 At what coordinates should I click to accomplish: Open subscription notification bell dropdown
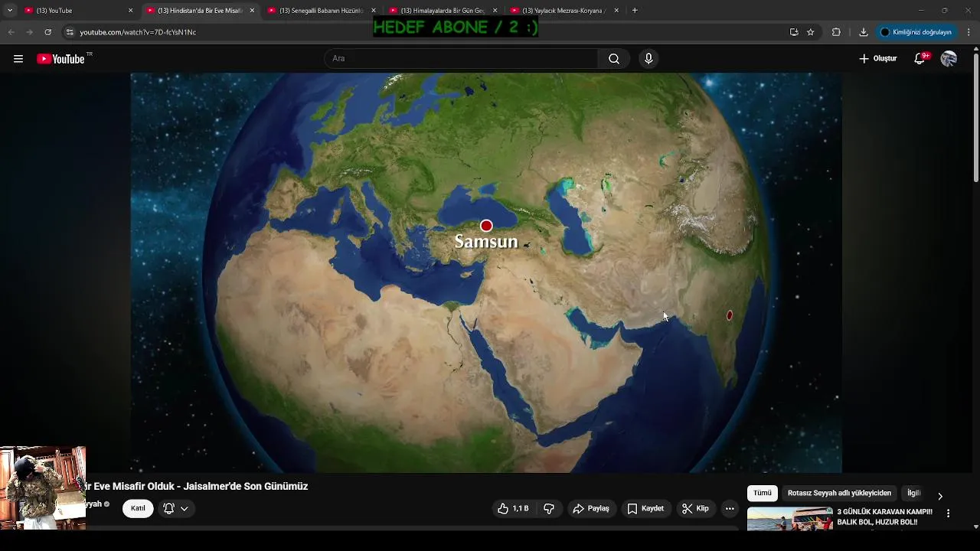(176, 508)
